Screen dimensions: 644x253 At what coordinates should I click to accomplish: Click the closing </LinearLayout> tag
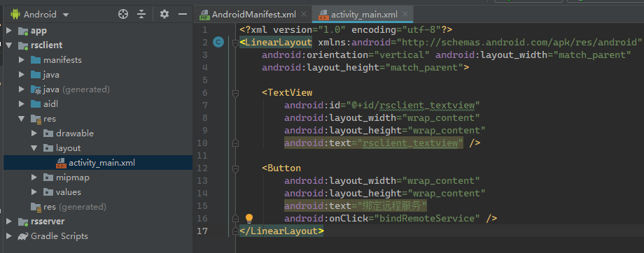point(281,231)
